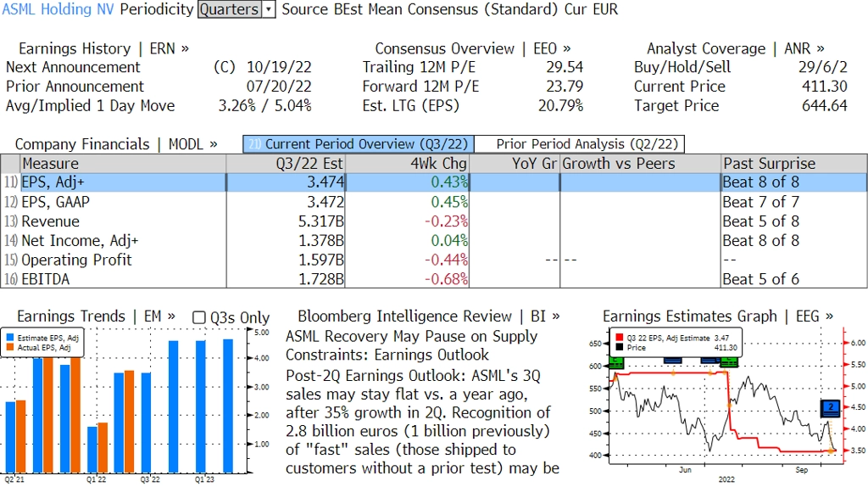868x487 pixels.
Task: Click the ASML Holding NV security name
Action: coord(58,9)
